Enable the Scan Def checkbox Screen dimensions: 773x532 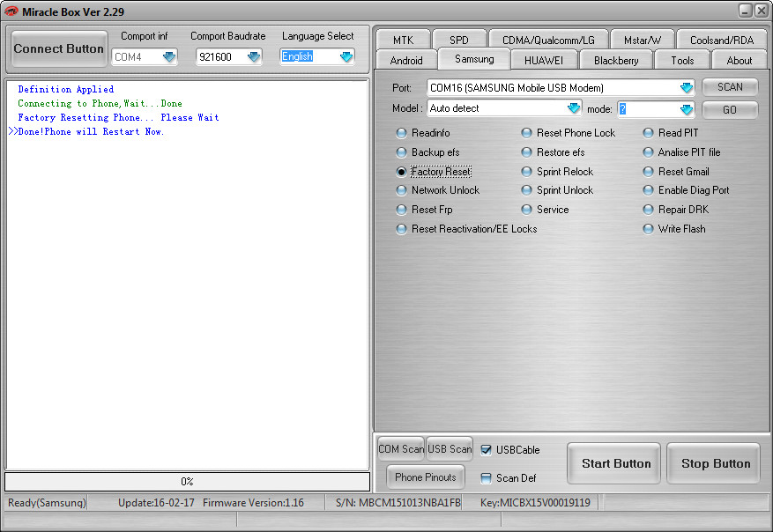click(x=486, y=477)
